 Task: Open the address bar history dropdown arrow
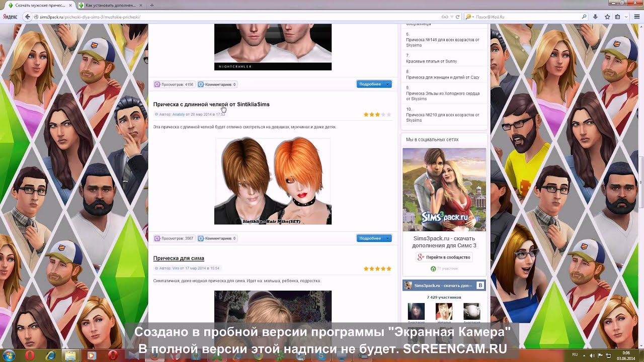452,17
